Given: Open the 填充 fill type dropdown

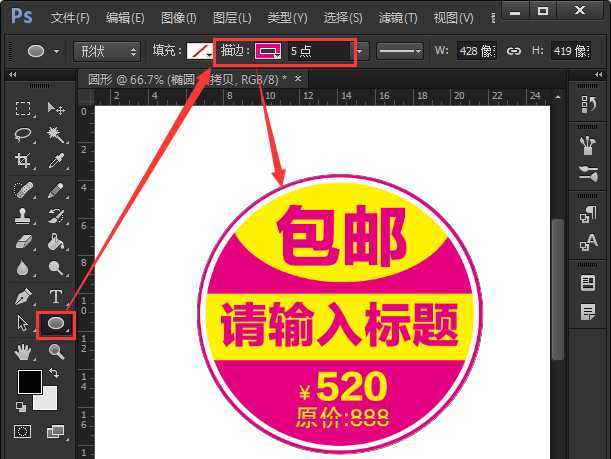Looking at the screenshot, I should coord(200,51).
